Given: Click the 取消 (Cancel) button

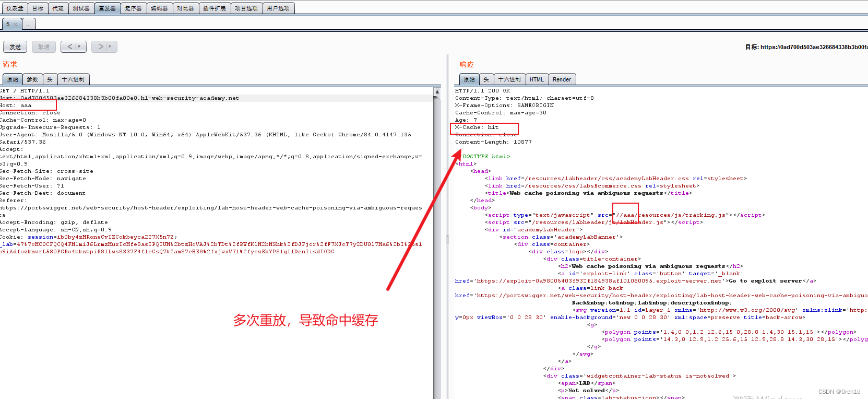Looking at the screenshot, I should tap(44, 47).
